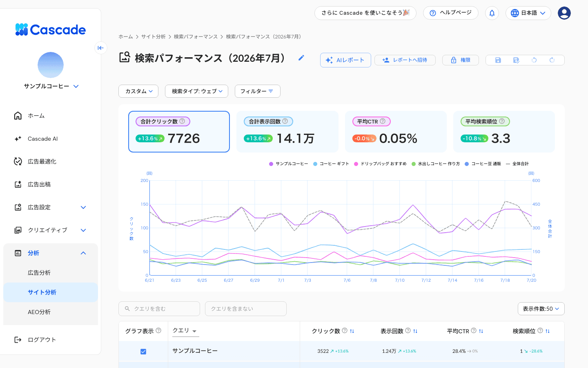Redo the change in the report toolbar

click(552, 60)
